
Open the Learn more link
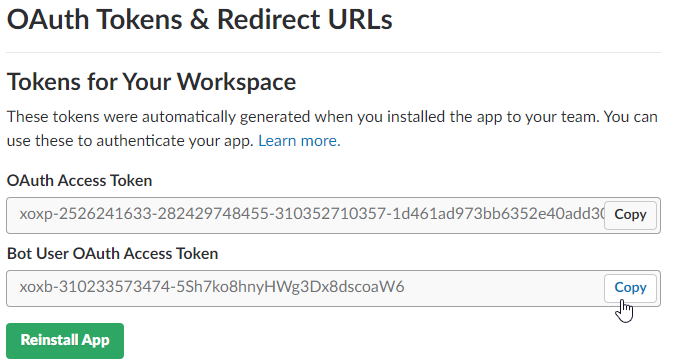(299, 141)
